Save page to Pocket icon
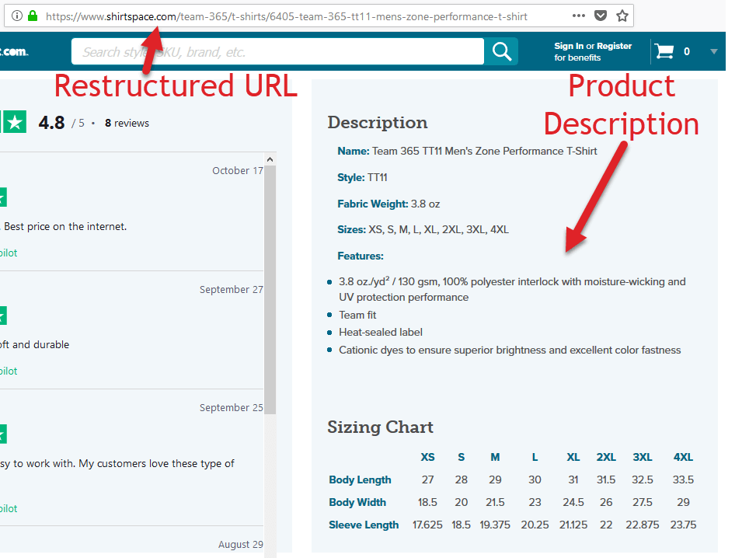The height and width of the screenshot is (558, 756). click(x=601, y=16)
